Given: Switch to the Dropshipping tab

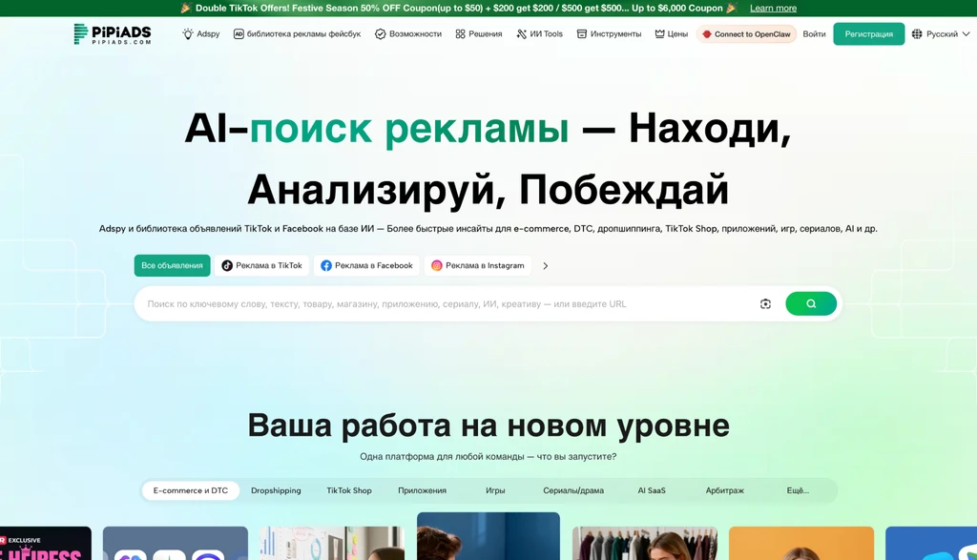Looking at the screenshot, I should click(x=276, y=491).
